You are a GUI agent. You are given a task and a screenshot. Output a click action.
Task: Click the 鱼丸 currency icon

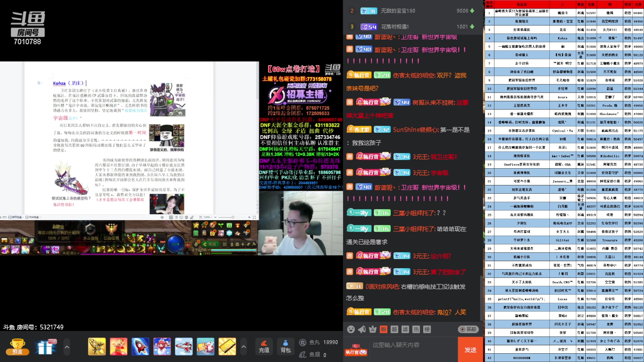[x=303, y=342]
